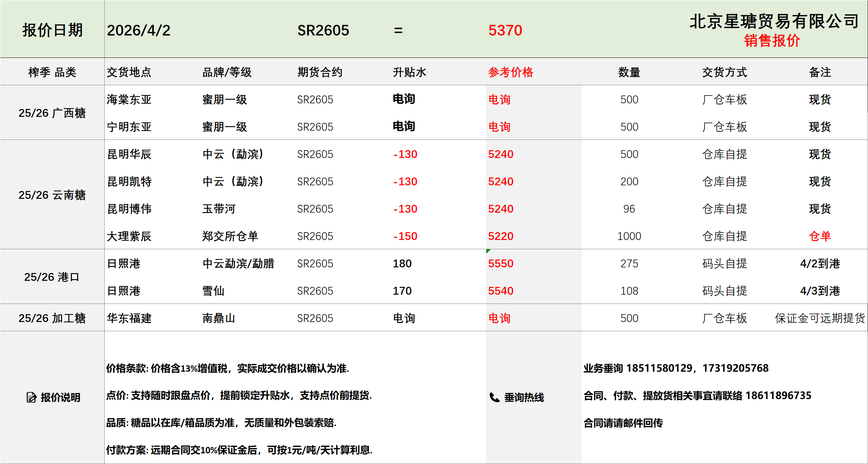Select the quantity 1000 in the 大理紫辰 row
Image resolution: width=868 pixels, height=464 pixels.
pos(629,236)
